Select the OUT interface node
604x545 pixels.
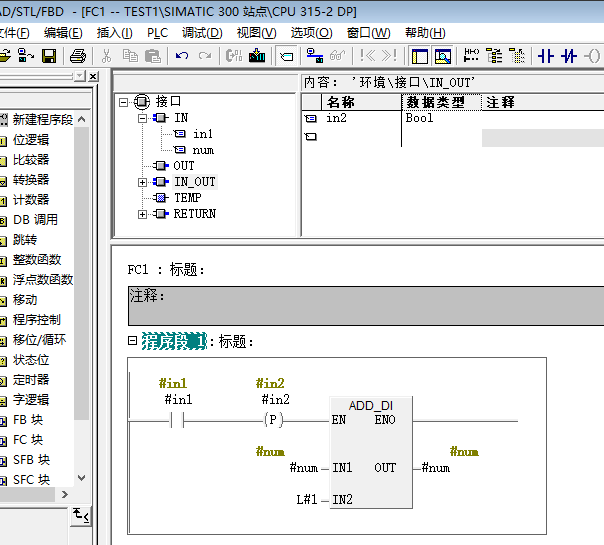184,166
